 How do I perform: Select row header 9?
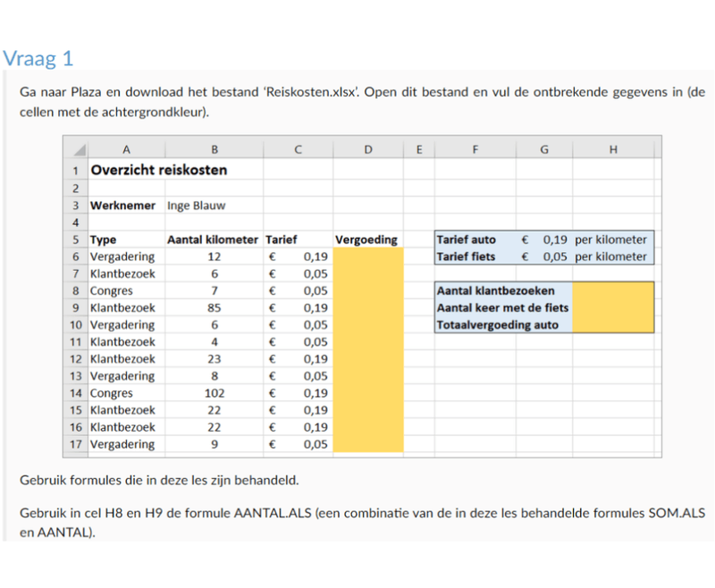[76, 308]
